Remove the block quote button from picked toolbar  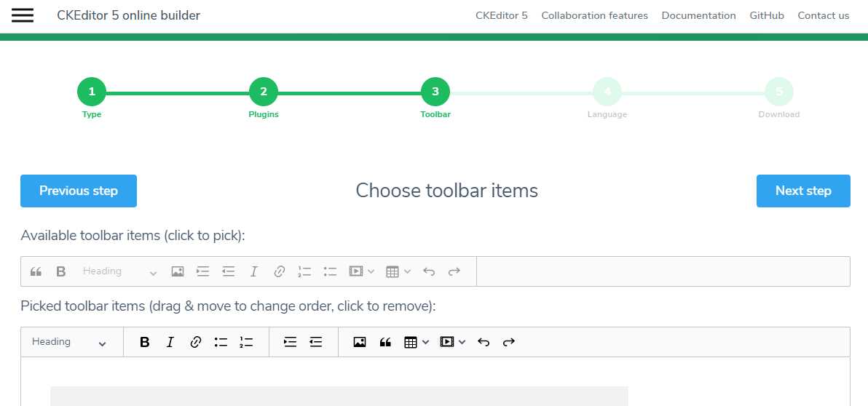pos(385,343)
